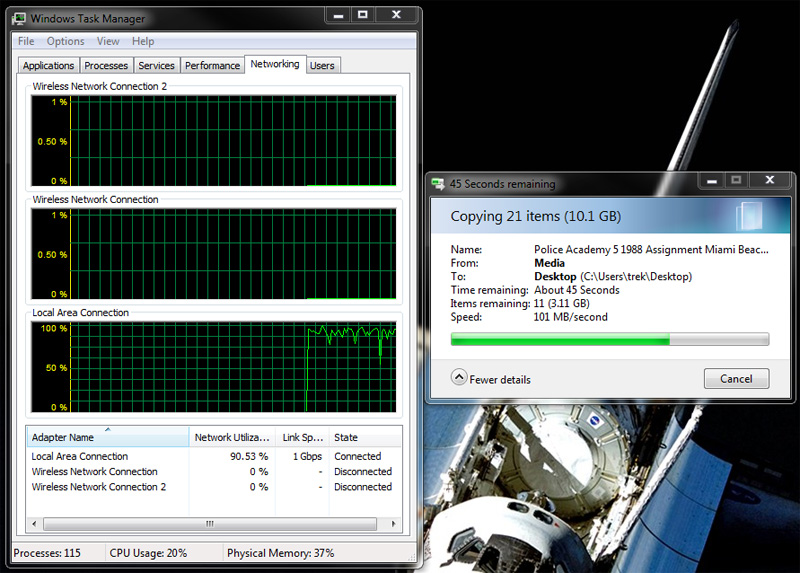Minimize the Windows Task Manager window
Viewport: 800px width, 573px height.
coord(338,15)
